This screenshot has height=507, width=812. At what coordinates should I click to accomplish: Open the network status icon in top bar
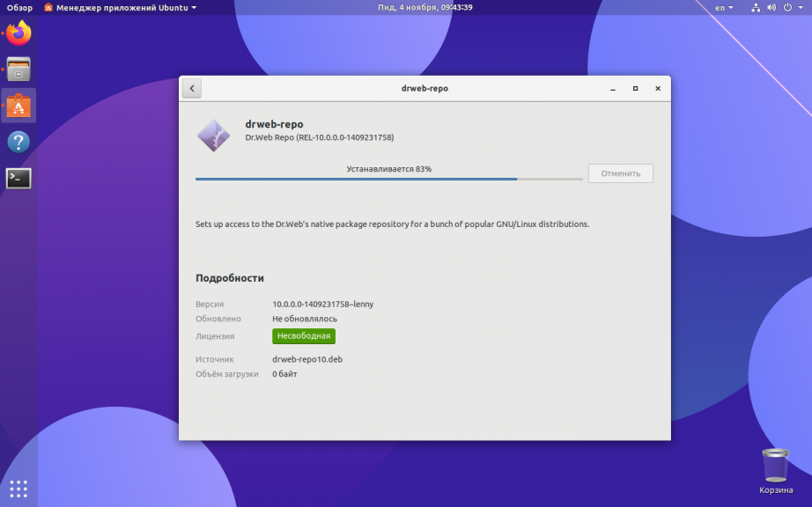(x=756, y=8)
